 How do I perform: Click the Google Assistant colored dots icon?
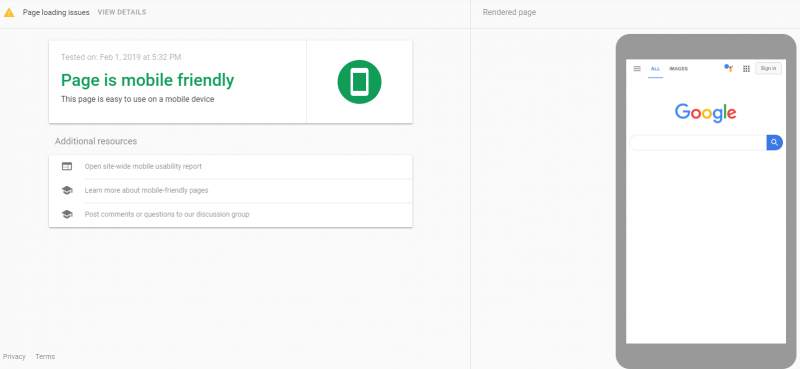point(729,68)
